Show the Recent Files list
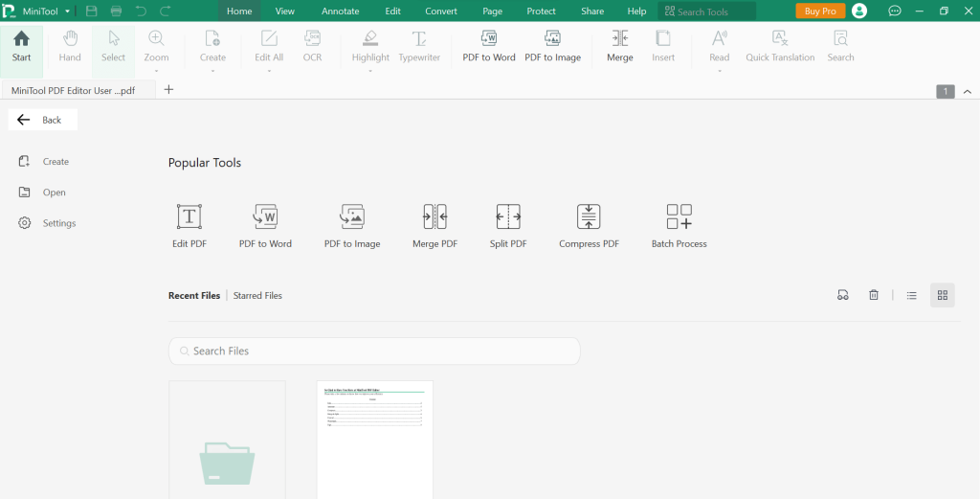 pos(194,295)
